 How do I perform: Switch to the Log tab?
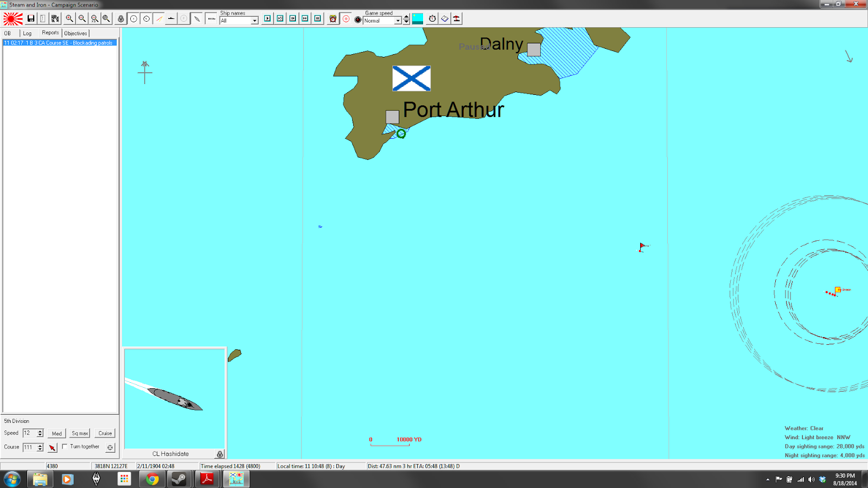pos(27,33)
